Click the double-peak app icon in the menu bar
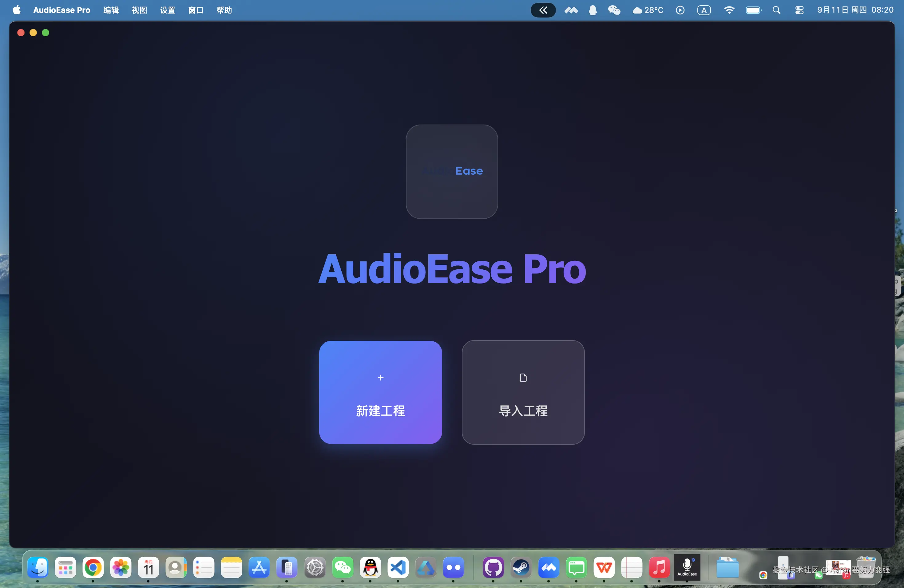 coord(571,10)
